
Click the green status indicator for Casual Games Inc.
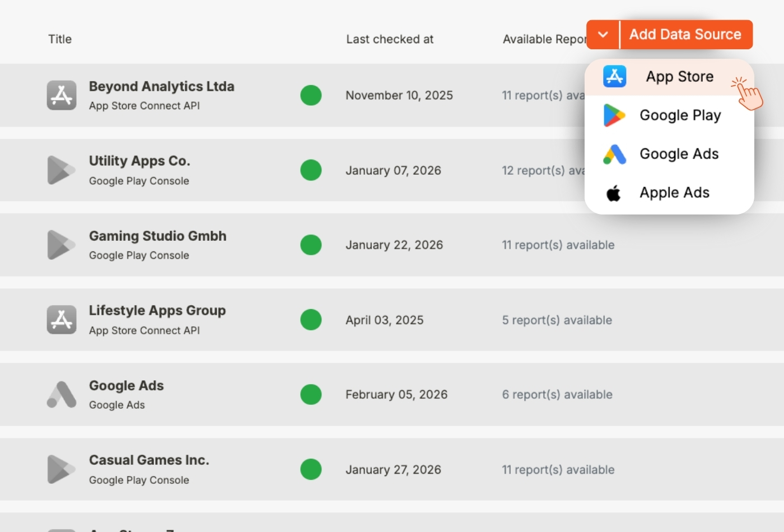[311, 469]
